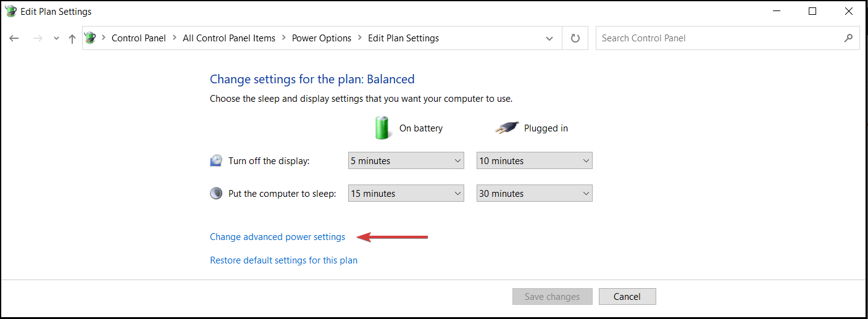Image resolution: width=868 pixels, height=319 pixels.
Task: Expand Plugged in sleep time dropdown
Action: click(535, 193)
